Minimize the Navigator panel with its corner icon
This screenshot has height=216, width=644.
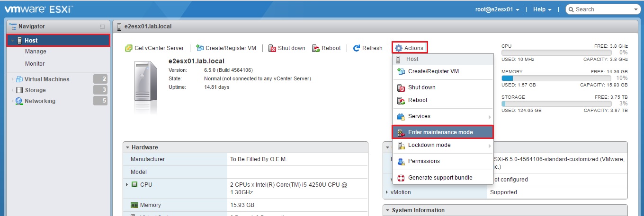click(x=102, y=27)
